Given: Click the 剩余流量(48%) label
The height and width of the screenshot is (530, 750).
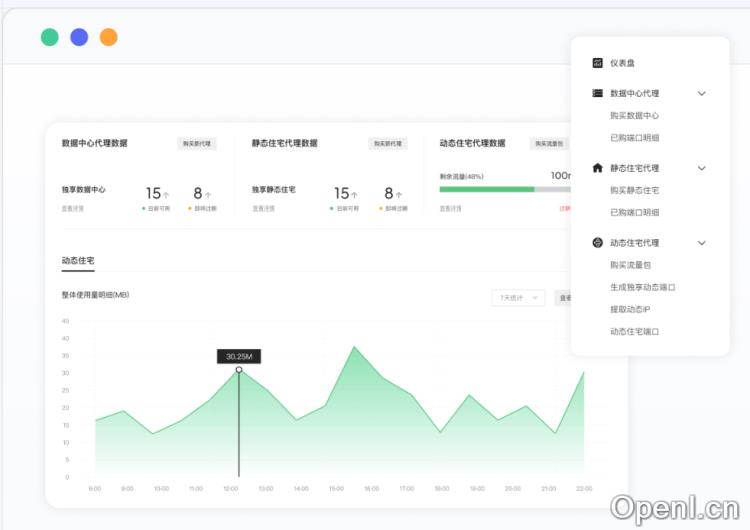Looking at the screenshot, I should (462, 177).
